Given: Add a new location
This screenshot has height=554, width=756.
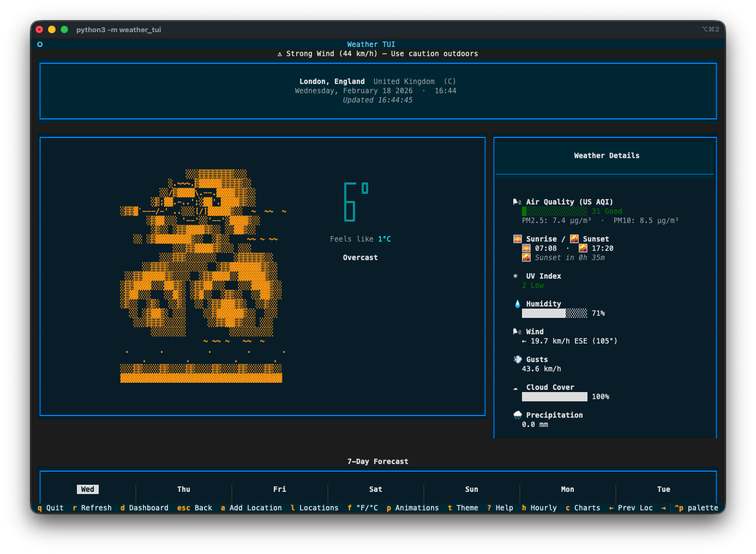Looking at the screenshot, I should pyautogui.click(x=252, y=508).
